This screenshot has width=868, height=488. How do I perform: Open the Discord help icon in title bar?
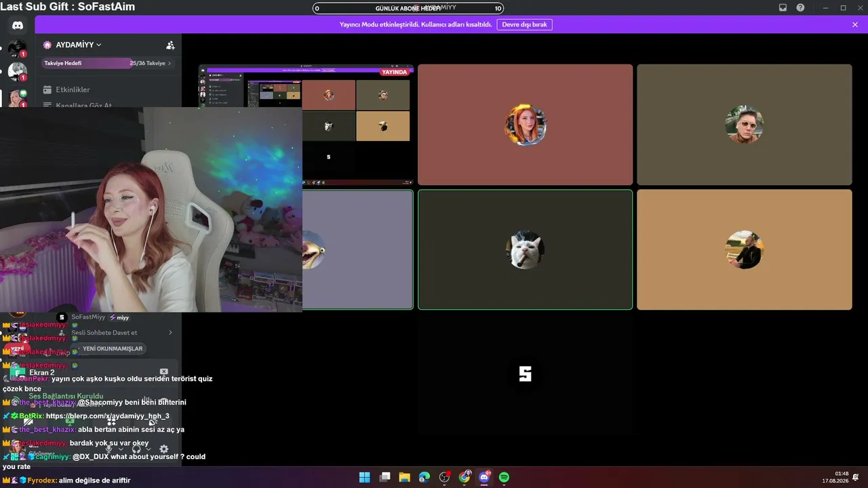800,7
